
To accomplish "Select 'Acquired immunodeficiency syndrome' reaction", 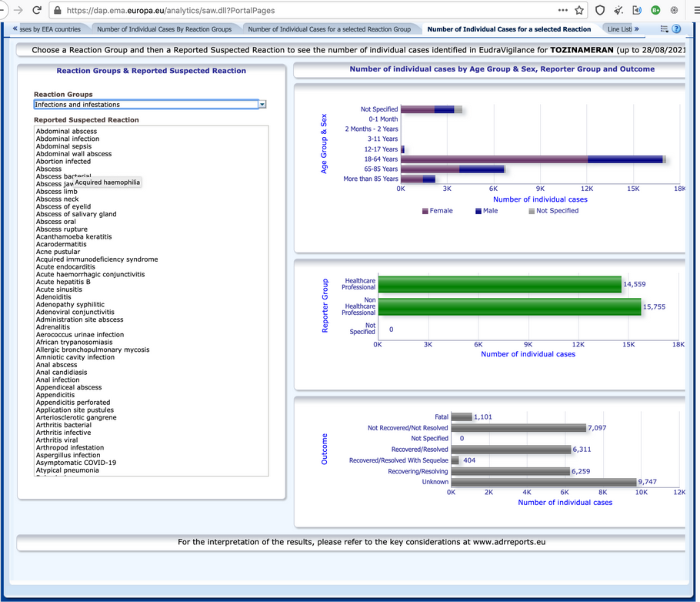I will coord(97,259).
